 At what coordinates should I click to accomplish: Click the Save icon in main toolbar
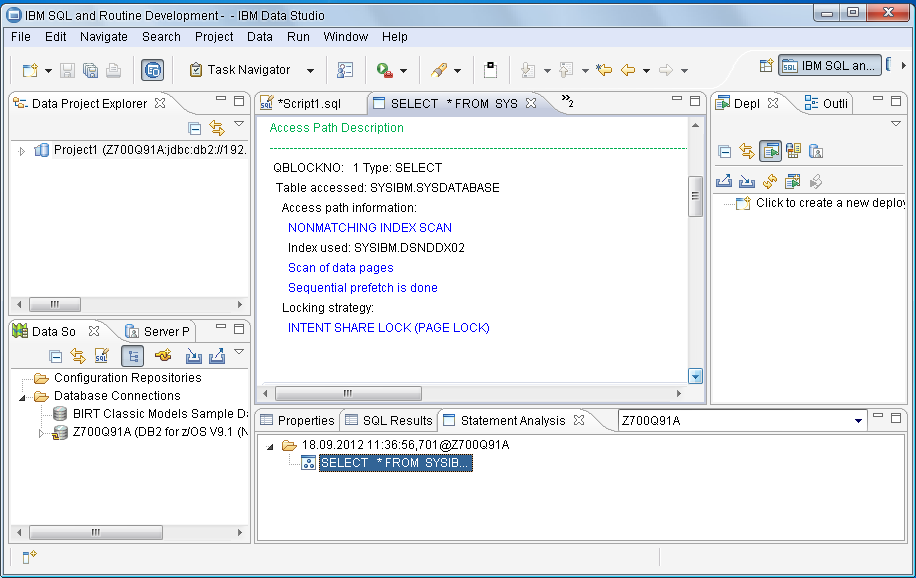68,70
